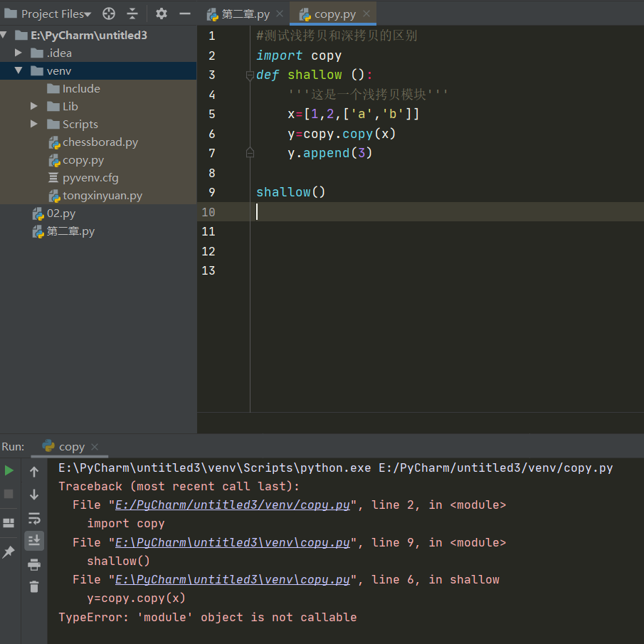The height and width of the screenshot is (644, 644).
Task: Rerun the copy script green arrow
Action: [x=9, y=470]
